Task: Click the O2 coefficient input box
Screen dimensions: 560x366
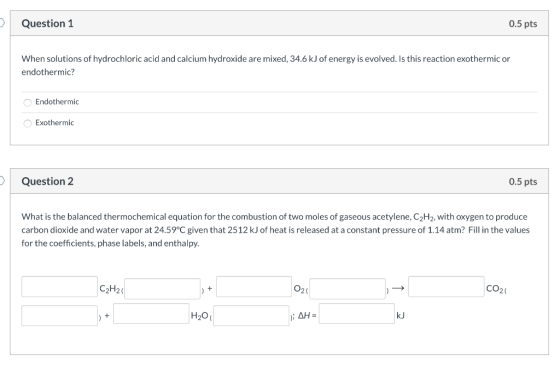Action: point(254,286)
